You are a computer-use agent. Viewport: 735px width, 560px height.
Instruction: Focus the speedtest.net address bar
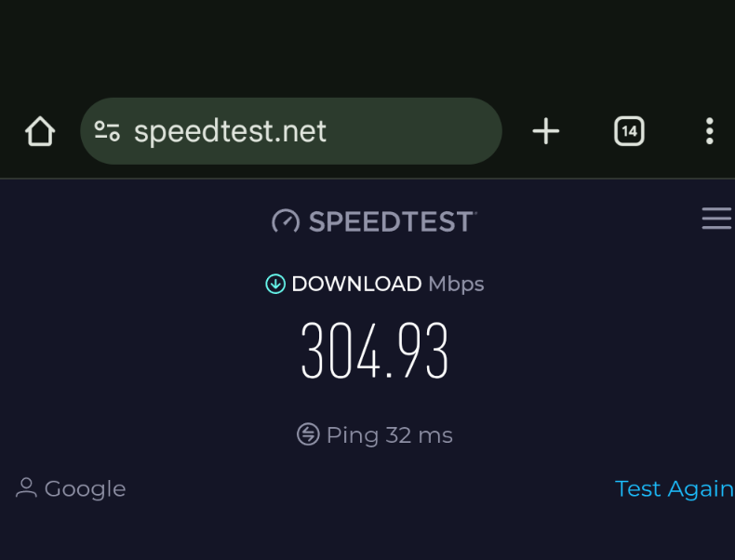[x=291, y=131]
